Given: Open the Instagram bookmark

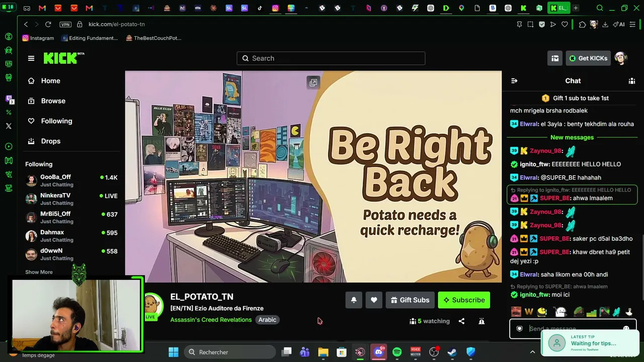Looking at the screenshot, I should pos(38,38).
